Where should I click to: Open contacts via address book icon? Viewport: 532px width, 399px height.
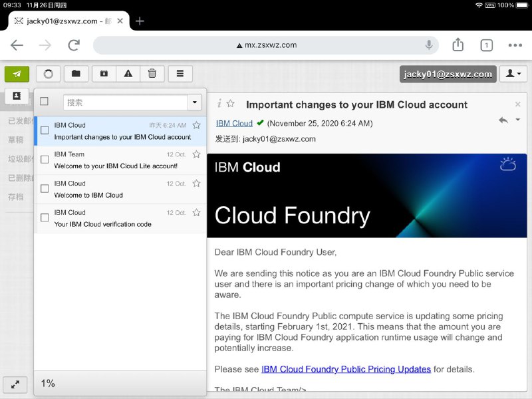click(x=17, y=96)
